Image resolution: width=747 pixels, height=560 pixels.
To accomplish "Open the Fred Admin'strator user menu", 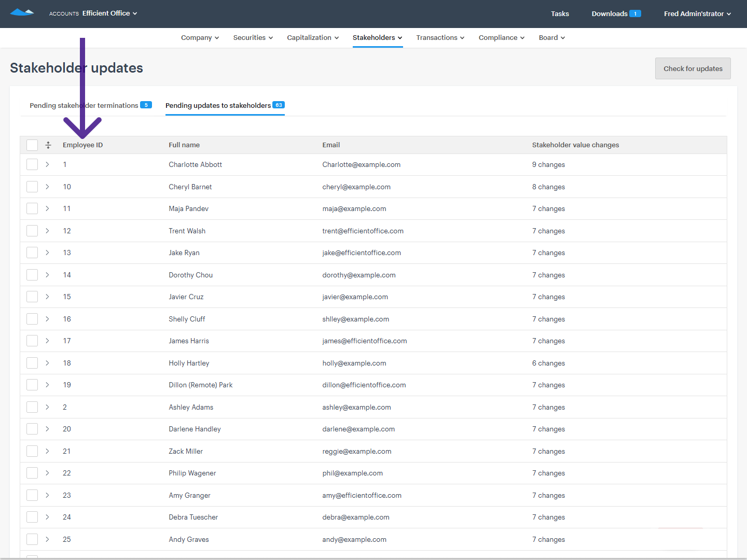I will (x=697, y=14).
